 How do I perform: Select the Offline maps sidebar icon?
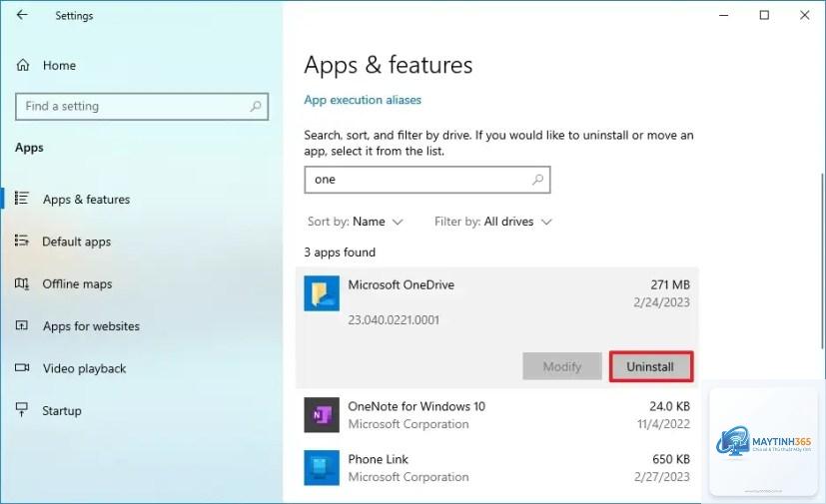point(22,283)
